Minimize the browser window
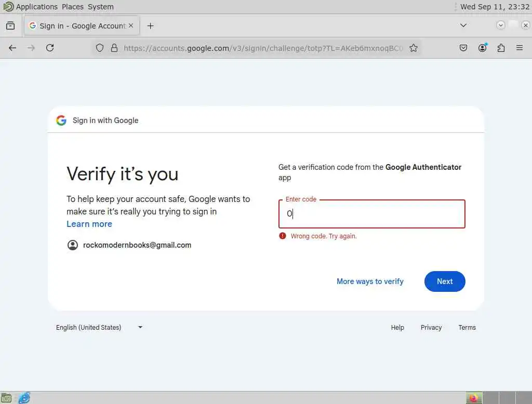532x404 pixels. 500,25
